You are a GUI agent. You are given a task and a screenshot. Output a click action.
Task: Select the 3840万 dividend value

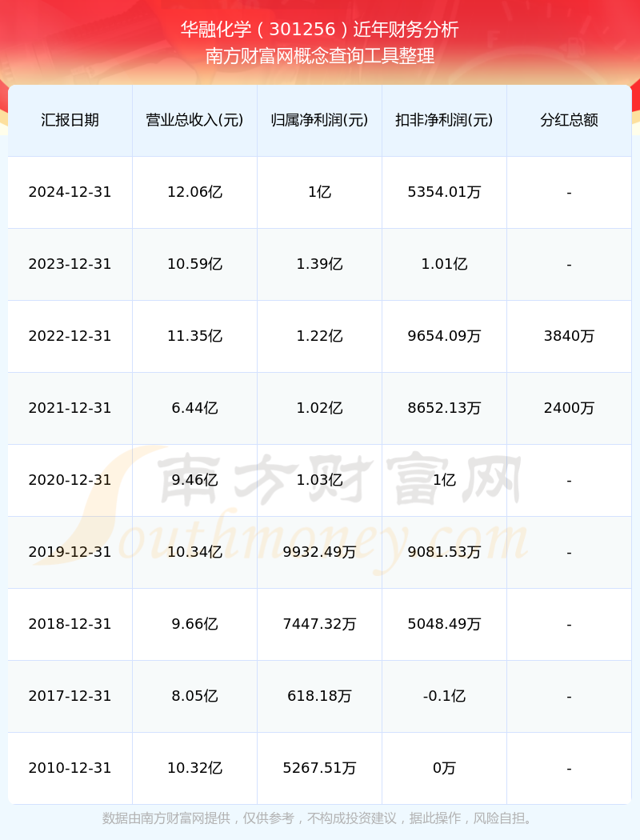pos(570,336)
